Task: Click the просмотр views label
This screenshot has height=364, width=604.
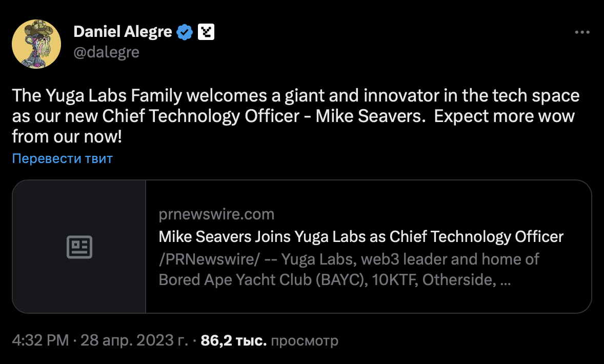Action: 304,340
